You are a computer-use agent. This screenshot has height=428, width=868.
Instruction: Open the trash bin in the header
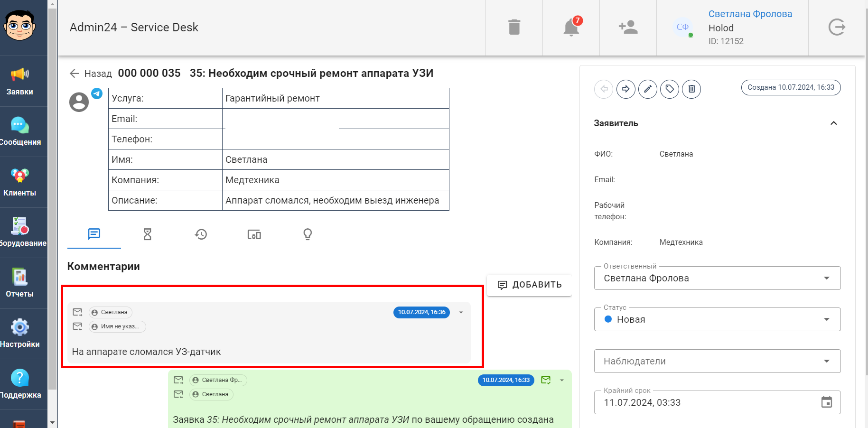514,27
